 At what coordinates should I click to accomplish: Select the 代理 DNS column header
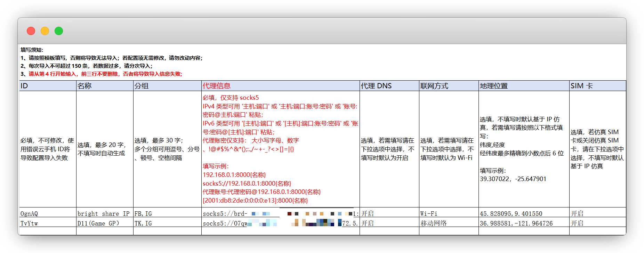pyautogui.click(x=389, y=86)
